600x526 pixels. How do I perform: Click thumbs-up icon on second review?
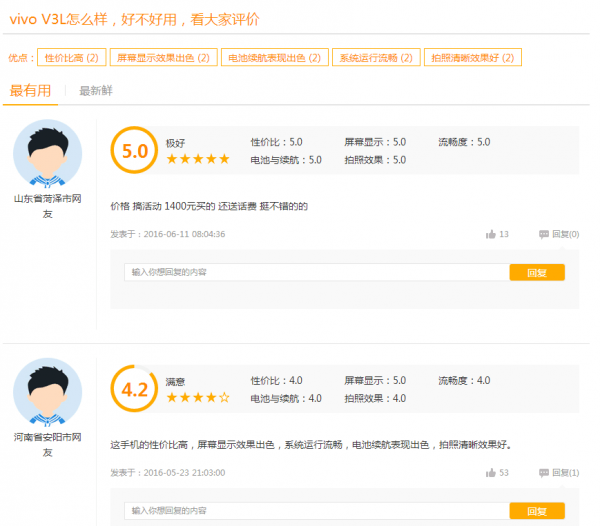pos(490,472)
